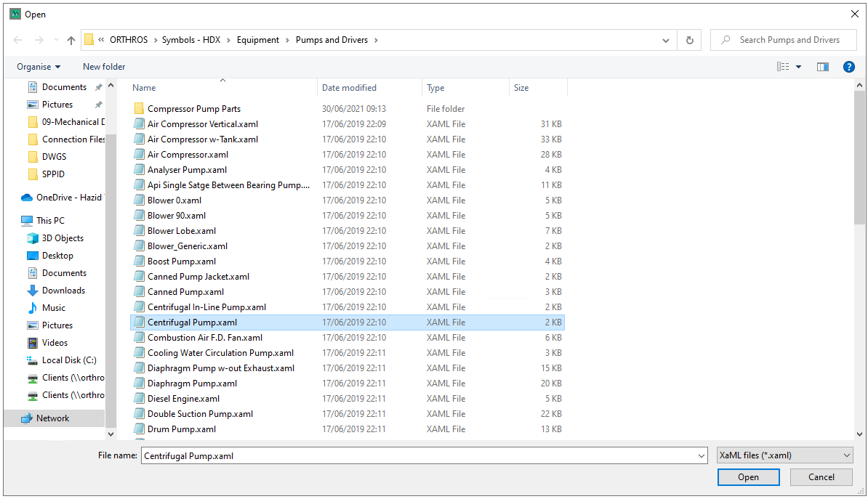Click the Help question mark icon
The height and width of the screenshot is (499, 868).
[x=848, y=67]
